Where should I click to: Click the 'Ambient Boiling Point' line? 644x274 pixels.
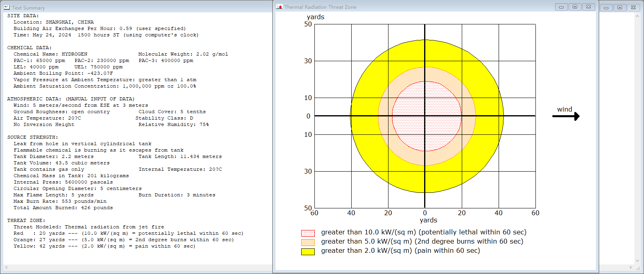63,73
